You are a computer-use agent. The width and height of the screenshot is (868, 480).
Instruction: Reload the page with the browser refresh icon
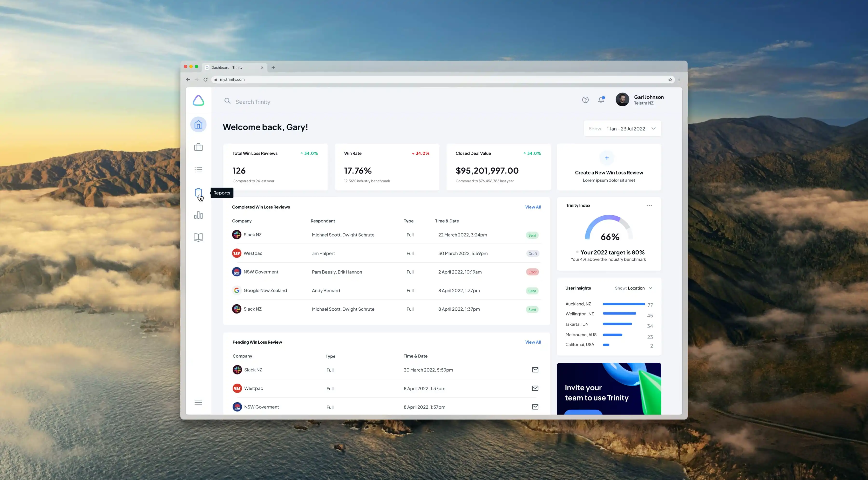coord(205,80)
